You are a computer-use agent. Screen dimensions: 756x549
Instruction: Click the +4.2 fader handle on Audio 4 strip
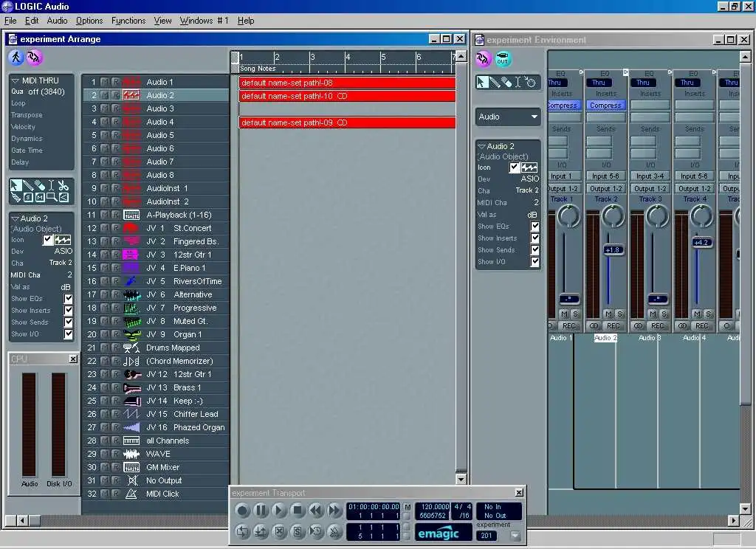(701, 243)
